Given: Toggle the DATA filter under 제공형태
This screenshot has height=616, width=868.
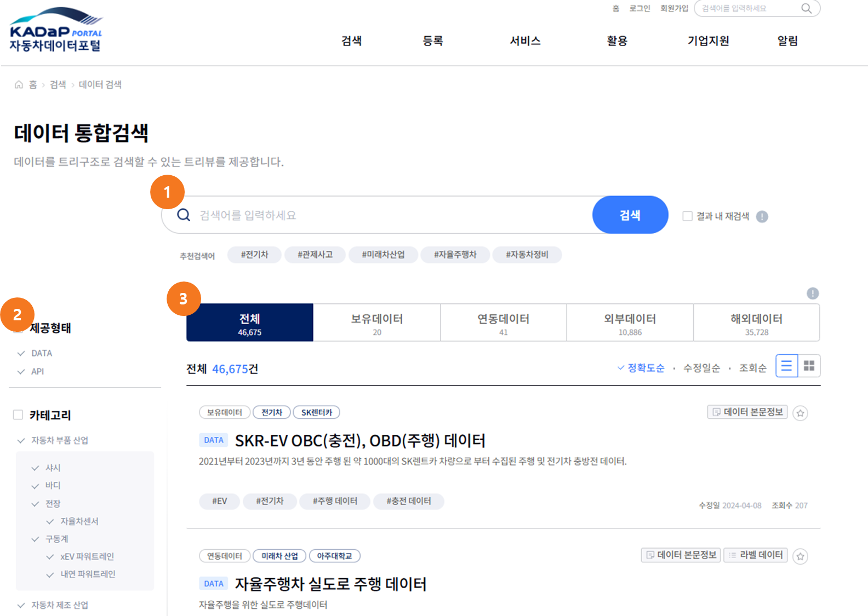Looking at the screenshot, I should pos(21,353).
